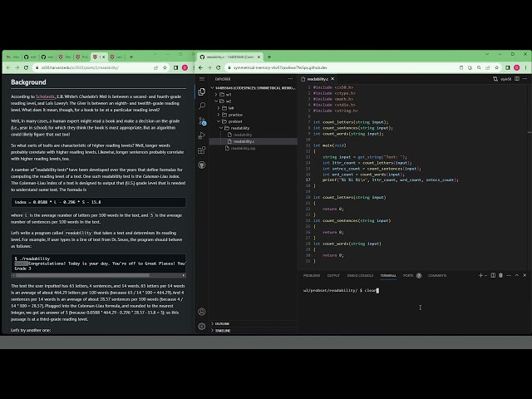Image resolution: width=532 pixels, height=399 pixels.
Task: Add a new terminal with the plus icon
Action: 480,275
